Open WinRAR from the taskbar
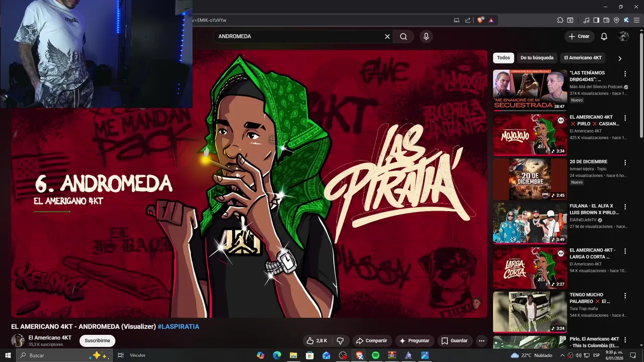 tap(392, 355)
